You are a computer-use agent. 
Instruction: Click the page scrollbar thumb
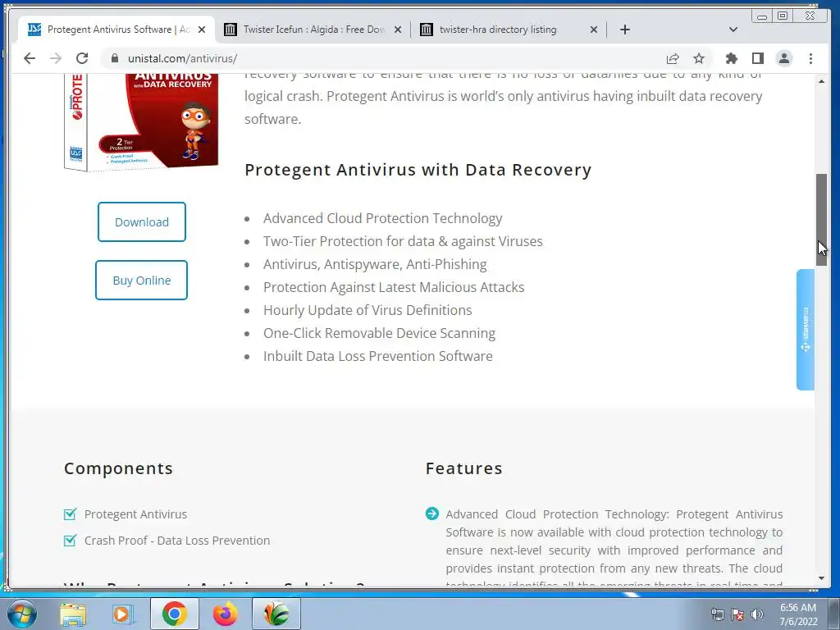[x=821, y=220]
